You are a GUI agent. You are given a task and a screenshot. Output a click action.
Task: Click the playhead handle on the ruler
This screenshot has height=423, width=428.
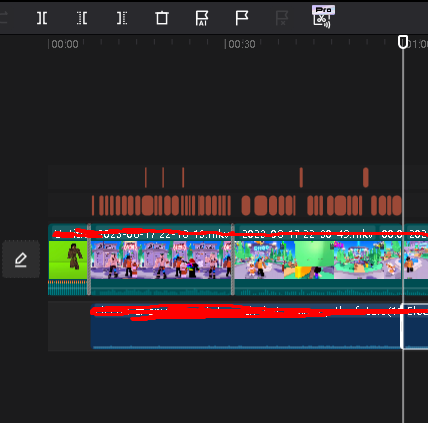click(403, 42)
